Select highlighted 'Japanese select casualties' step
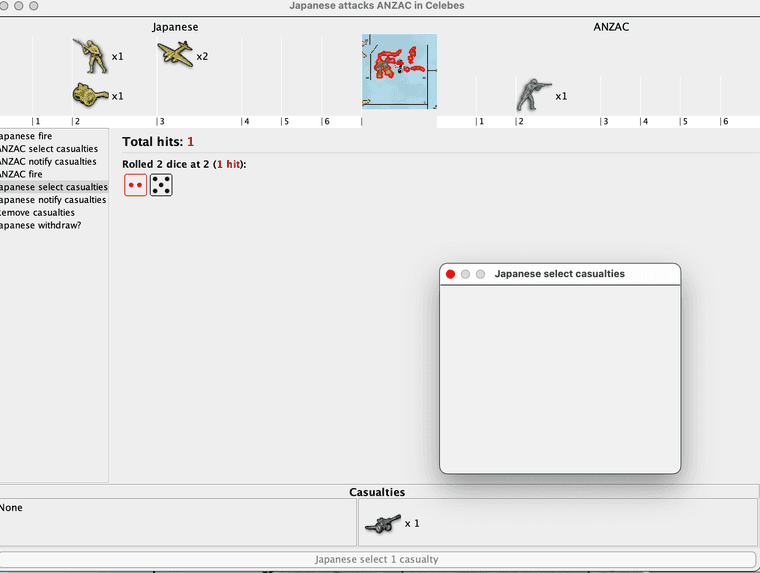Screen dimensions: 760x573 tap(54, 187)
